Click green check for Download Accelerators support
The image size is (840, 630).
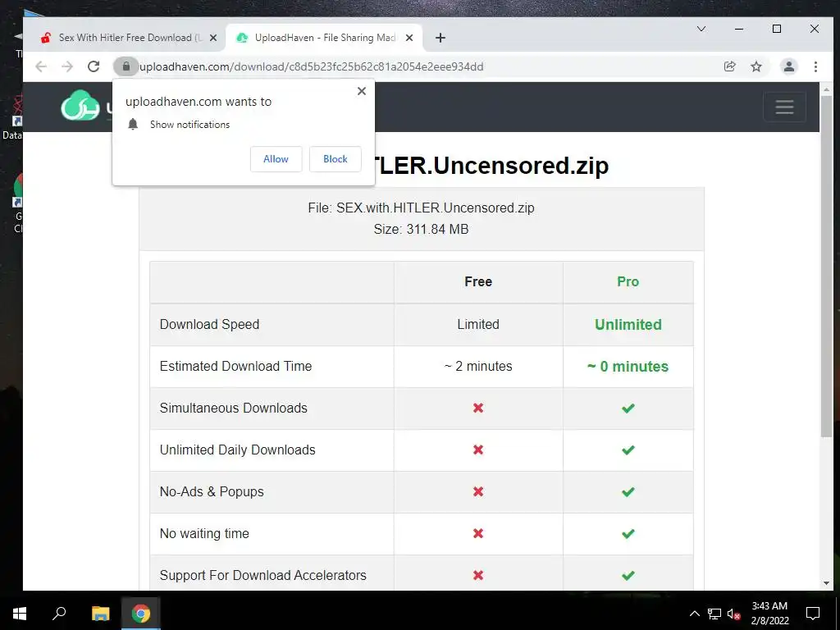pyautogui.click(x=628, y=575)
